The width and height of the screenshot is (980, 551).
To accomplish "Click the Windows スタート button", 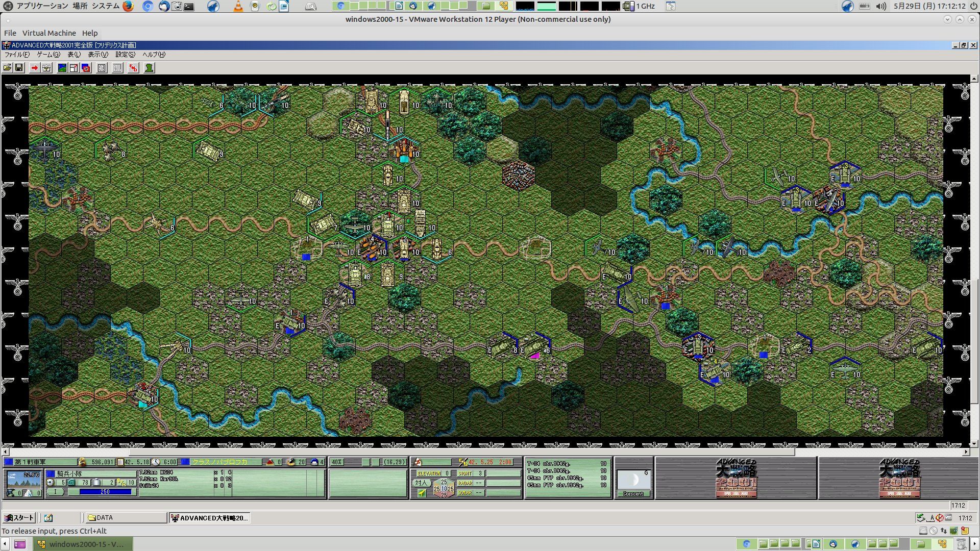I will (19, 518).
